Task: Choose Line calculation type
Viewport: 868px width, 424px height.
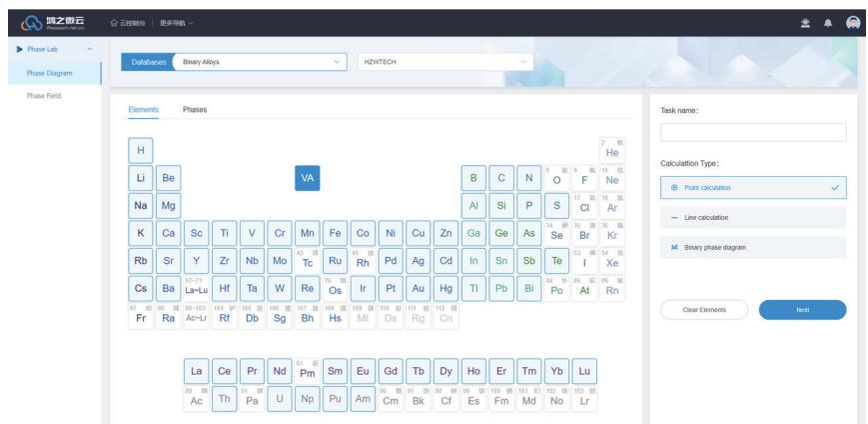Action: pos(753,217)
